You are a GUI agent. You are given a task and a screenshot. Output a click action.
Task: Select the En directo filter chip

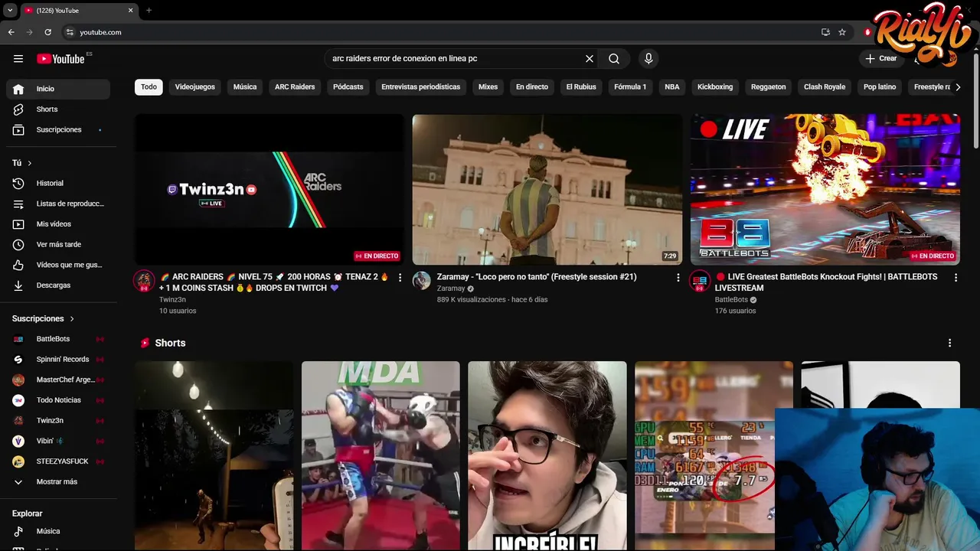pyautogui.click(x=532, y=87)
